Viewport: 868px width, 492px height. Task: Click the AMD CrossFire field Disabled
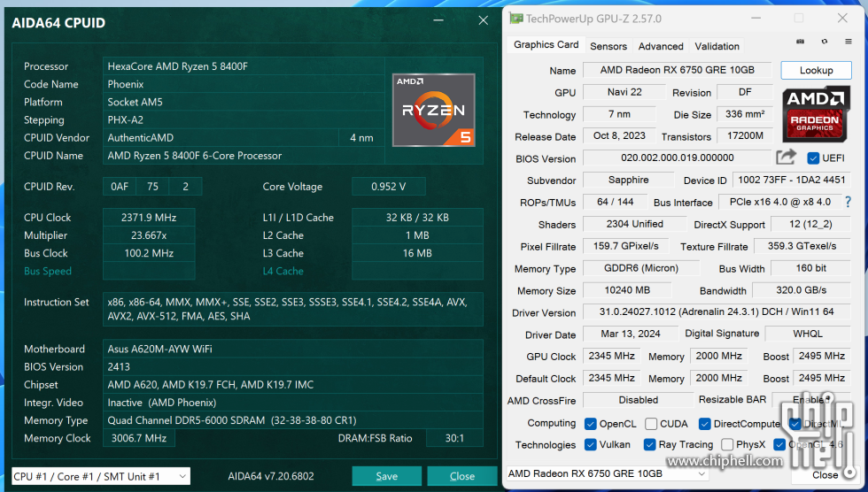(639, 400)
